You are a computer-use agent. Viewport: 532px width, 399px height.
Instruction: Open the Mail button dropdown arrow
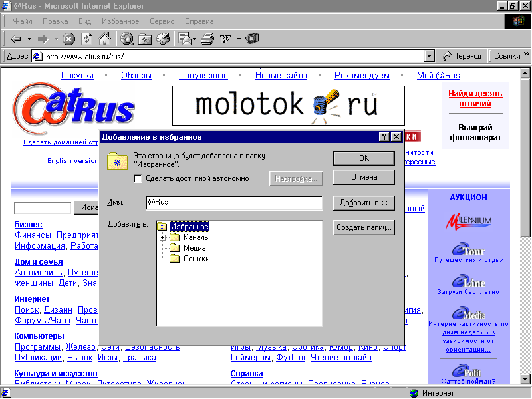(x=194, y=39)
